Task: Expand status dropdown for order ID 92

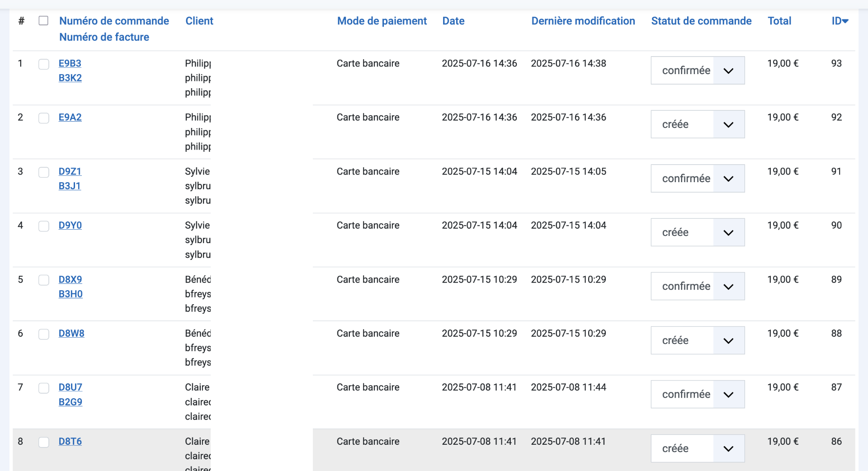Action: (698, 124)
